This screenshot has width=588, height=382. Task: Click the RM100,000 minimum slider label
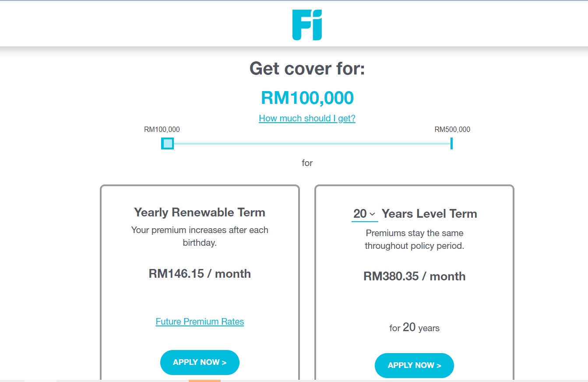click(x=162, y=129)
